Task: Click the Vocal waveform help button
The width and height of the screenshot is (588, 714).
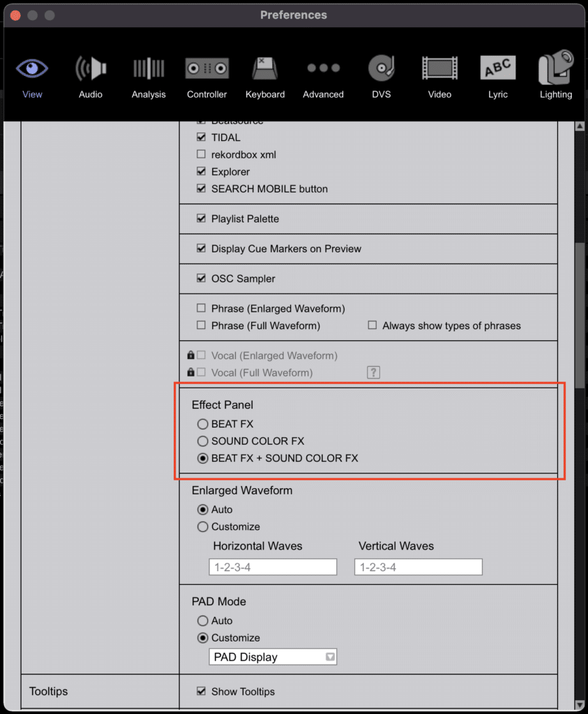Action: tap(373, 372)
